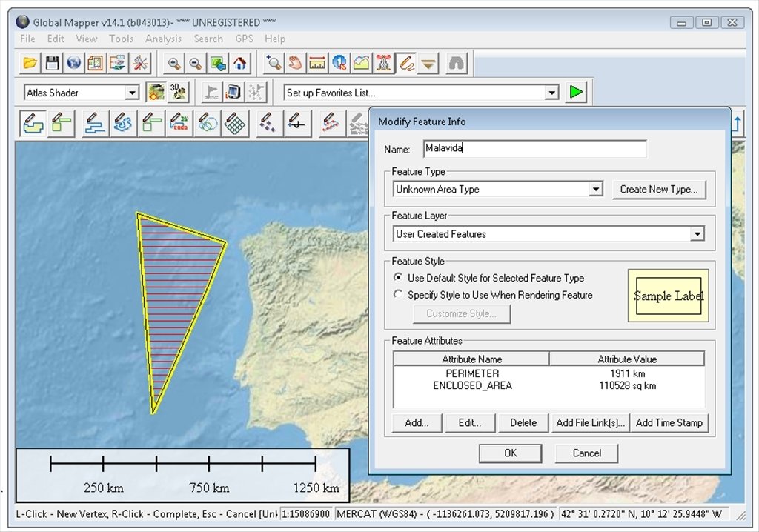The height and width of the screenshot is (532, 759).
Task: Click the Attribute Value column header
Action: [627, 359]
